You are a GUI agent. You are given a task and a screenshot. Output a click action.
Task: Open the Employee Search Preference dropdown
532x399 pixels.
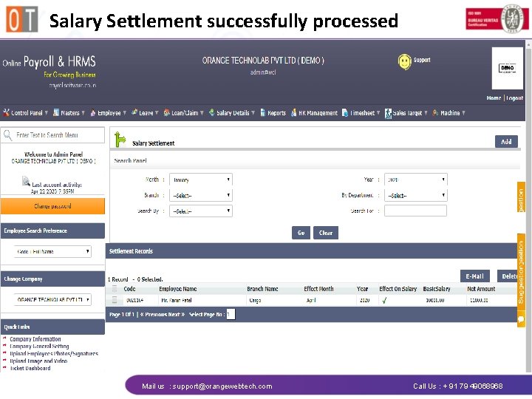click(52, 251)
